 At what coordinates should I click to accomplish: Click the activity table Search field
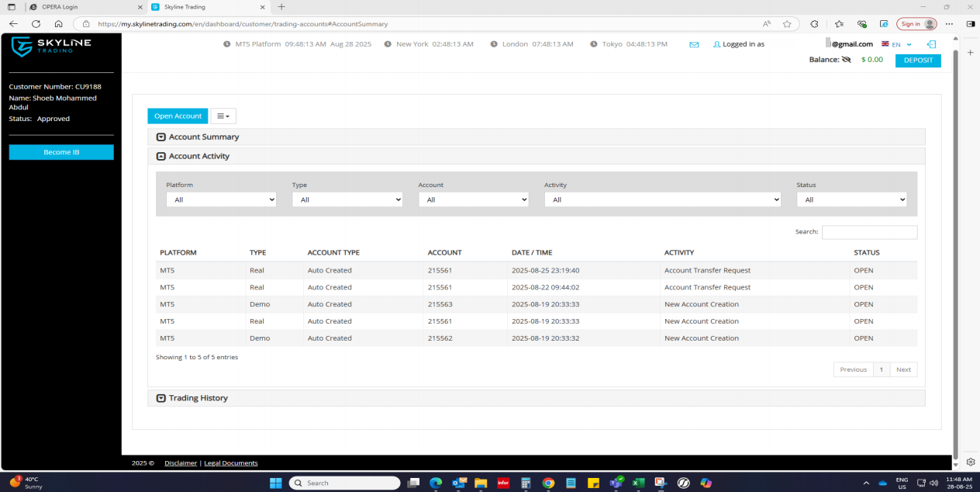pos(869,232)
